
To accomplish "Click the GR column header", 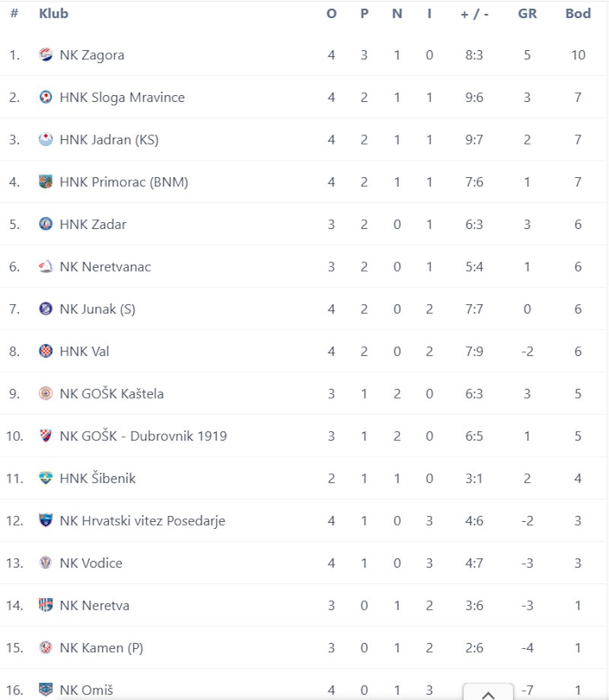I will coord(528,14).
